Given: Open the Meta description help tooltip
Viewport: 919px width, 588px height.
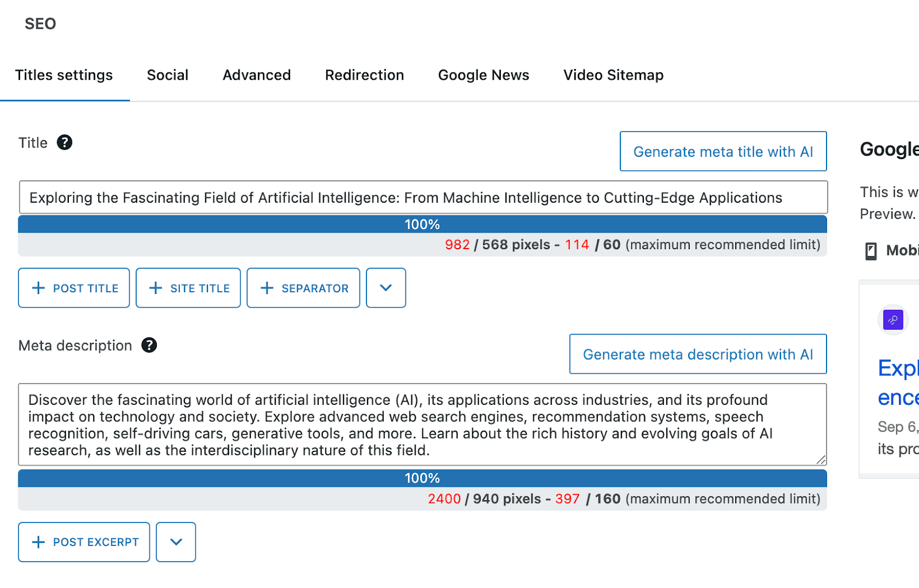Looking at the screenshot, I should 149,345.
